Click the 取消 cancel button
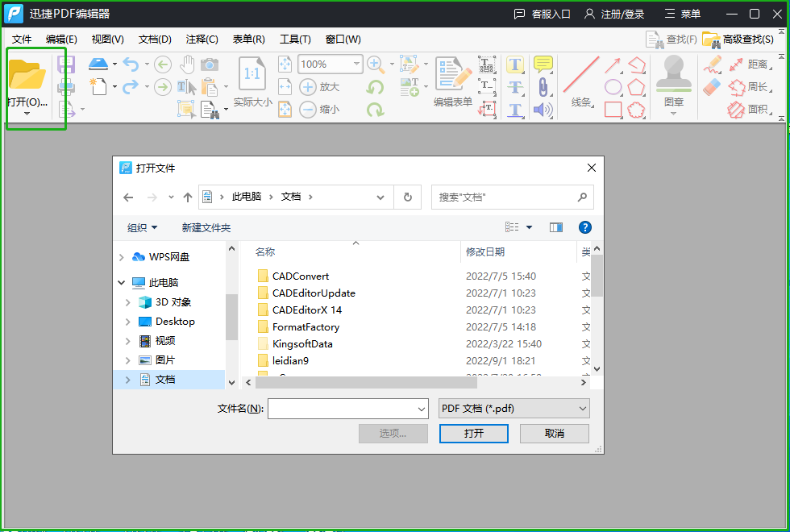This screenshot has width=790, height=532. (x=555, y=434)
